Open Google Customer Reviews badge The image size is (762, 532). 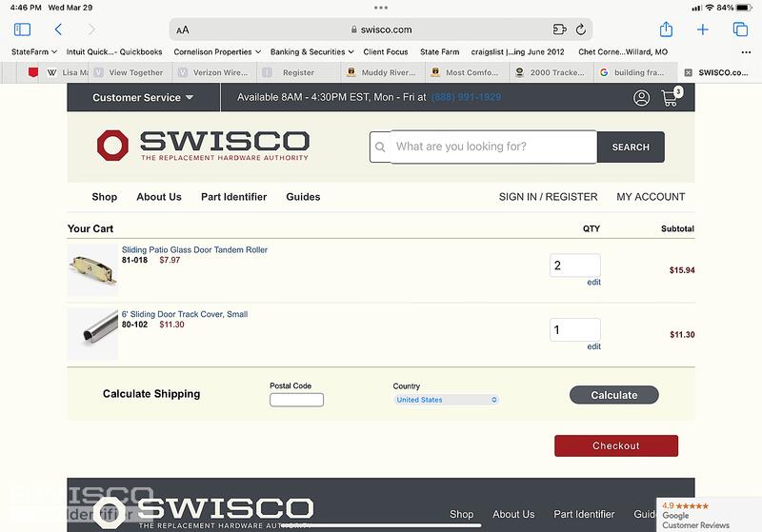coord(709,515)
